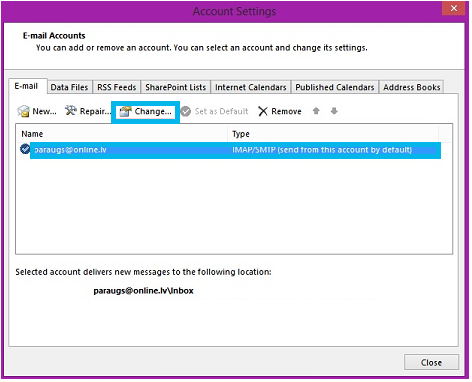Switch to the SharePoint Lists tab
472x382 pixels.
176,87
